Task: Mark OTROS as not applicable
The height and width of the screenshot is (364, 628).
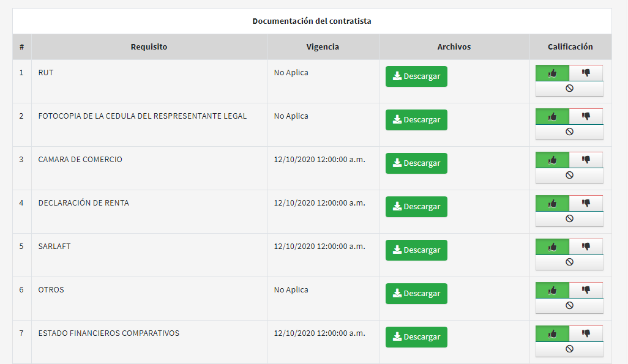Action: point(569,306)
